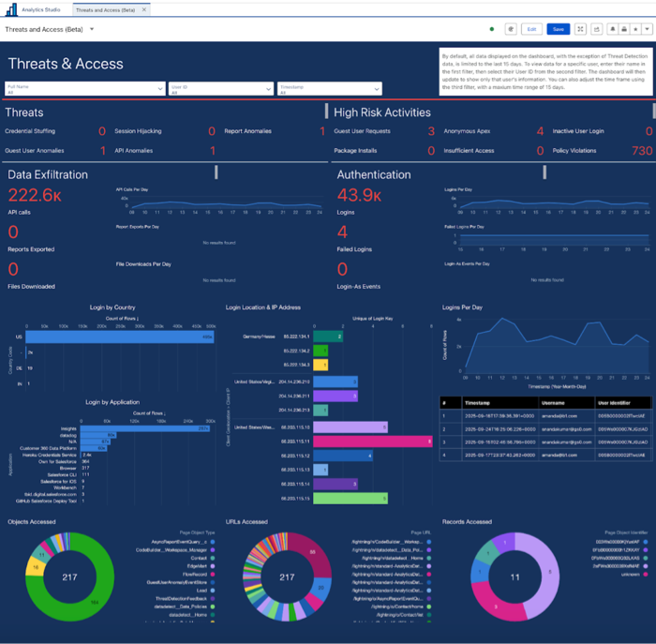This screenshot has height=644, width=656.
Task: Click the yellow 16 segment of Objects Accessed donut
Action: 35,566
